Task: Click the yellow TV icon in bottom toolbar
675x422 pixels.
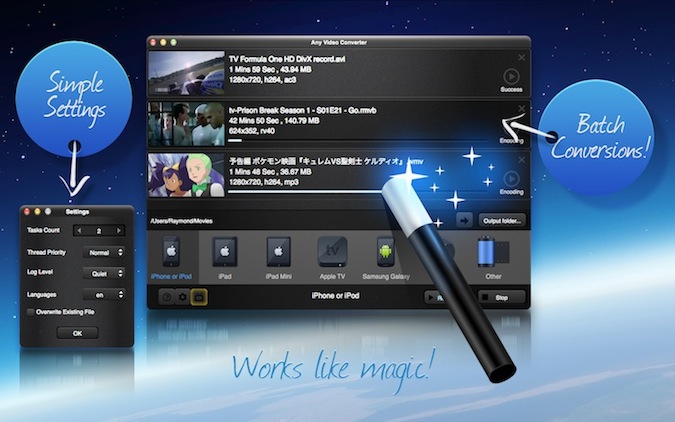Action: pos(199,297)
